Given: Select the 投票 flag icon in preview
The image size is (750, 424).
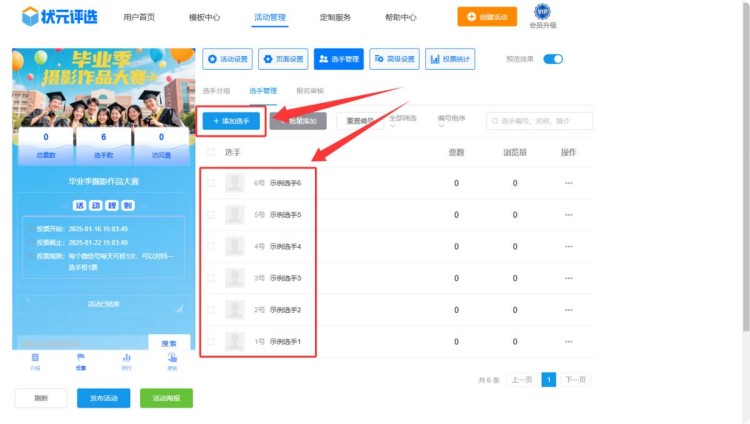Looking at the screenshot, I should [81, 359].
